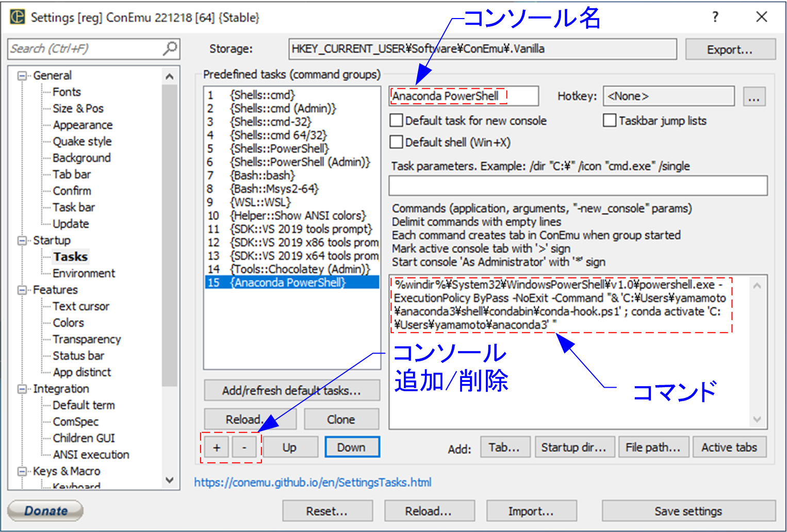Viewport: 787px width, 532px height.
Task: Select Colors in Features
Action: pyautogui.click(x=68, y=323)
